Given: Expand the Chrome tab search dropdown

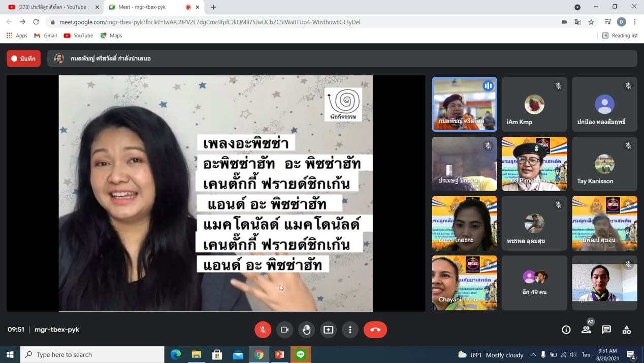Looking at the screenshot, I should click(x=577, y=7).
